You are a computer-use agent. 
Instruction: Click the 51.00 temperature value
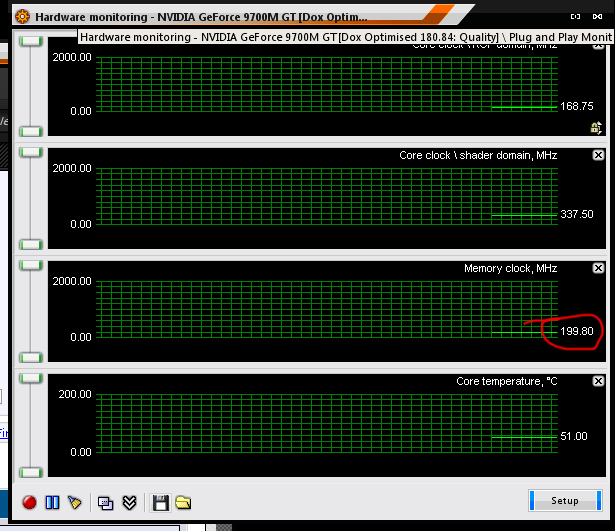[x=574, y=436]
